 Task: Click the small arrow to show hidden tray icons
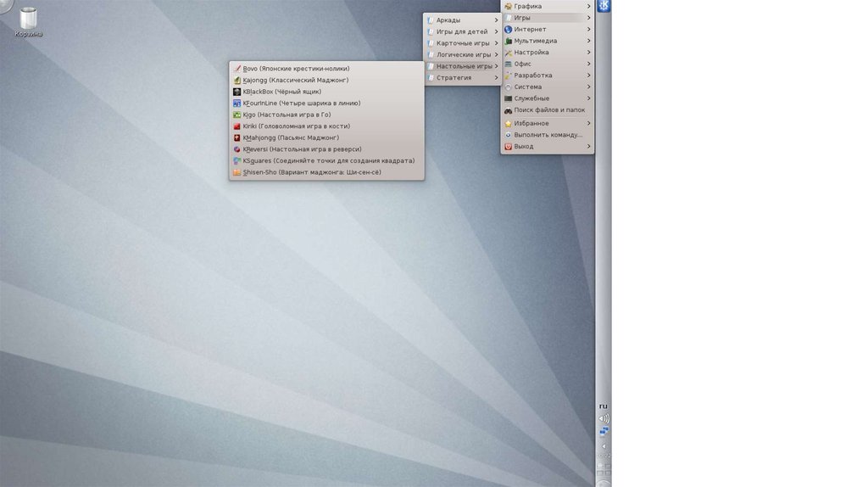tap(604, 446)
